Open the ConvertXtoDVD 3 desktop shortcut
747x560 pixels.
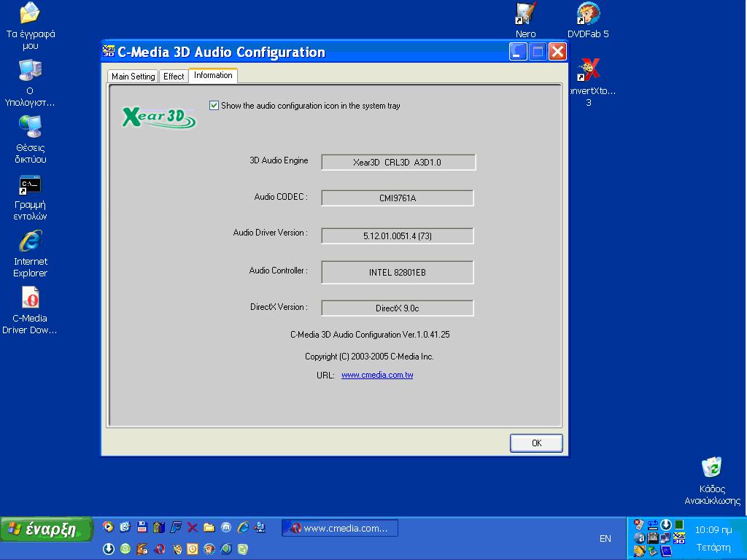pyautogui.click(x=589, y=82)
